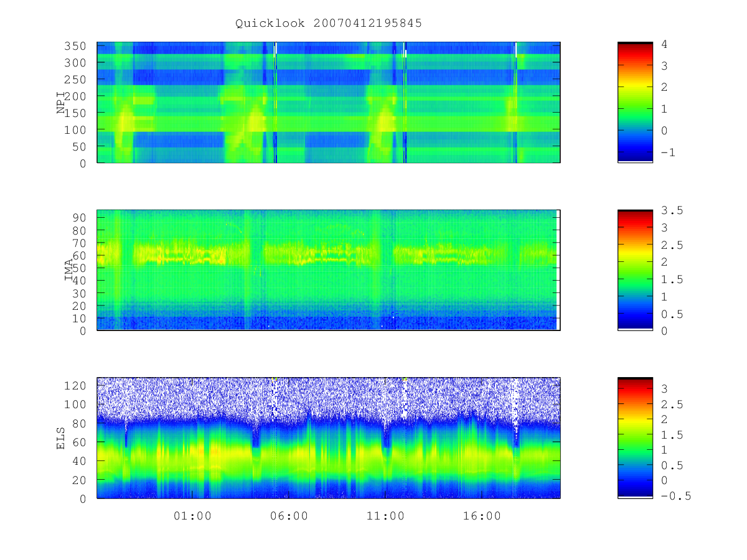This screenshot has height=560, width=747.
Task: Click the color scale bar beside NPI panel
Action: pyautogui.click(x=635, y=102)
